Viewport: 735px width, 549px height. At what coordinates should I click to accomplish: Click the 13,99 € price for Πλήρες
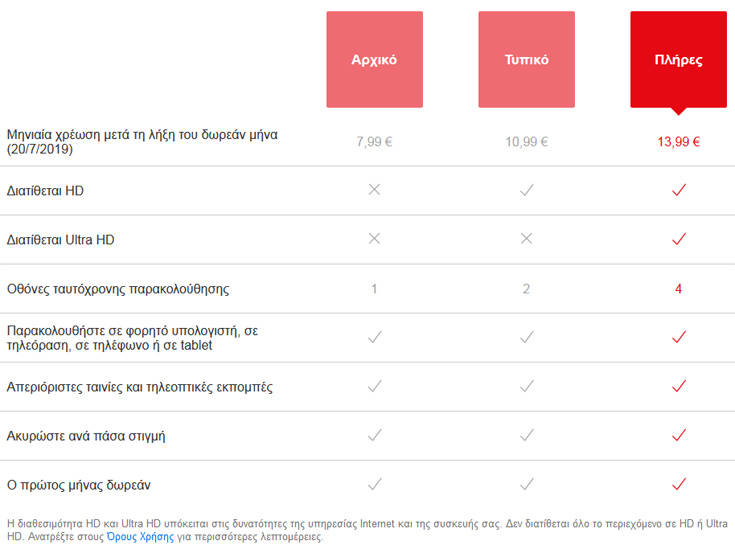point(678,142)
